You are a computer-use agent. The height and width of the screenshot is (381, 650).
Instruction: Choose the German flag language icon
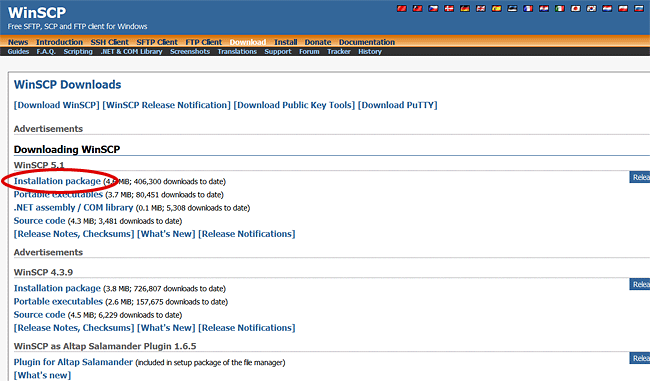[x=465, y=8]
